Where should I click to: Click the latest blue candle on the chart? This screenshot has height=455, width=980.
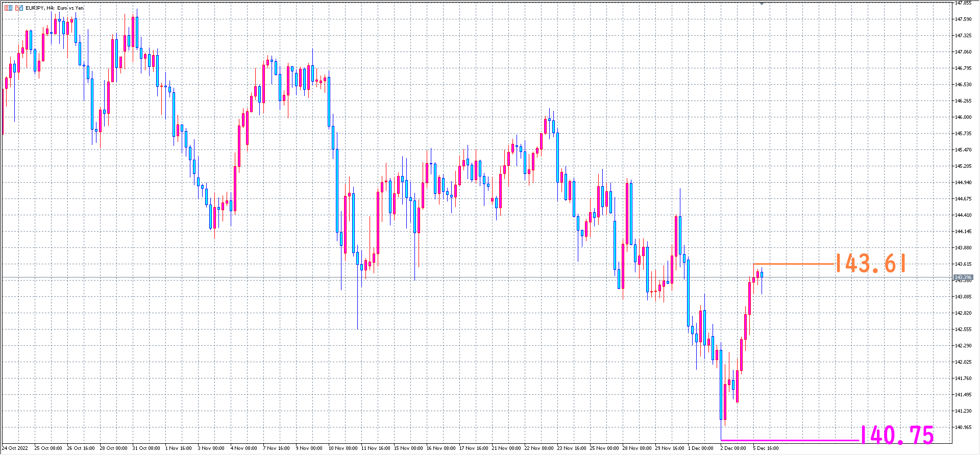tap(762, 275)
